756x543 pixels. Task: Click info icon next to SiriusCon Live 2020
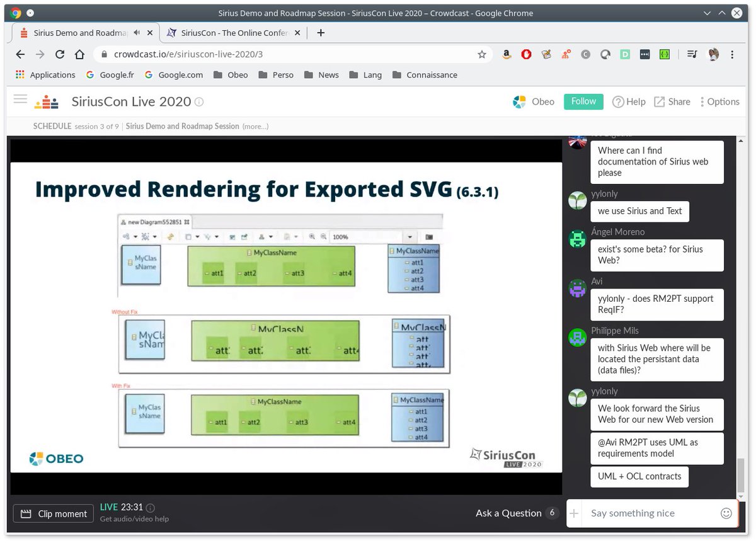pos(199,102)
